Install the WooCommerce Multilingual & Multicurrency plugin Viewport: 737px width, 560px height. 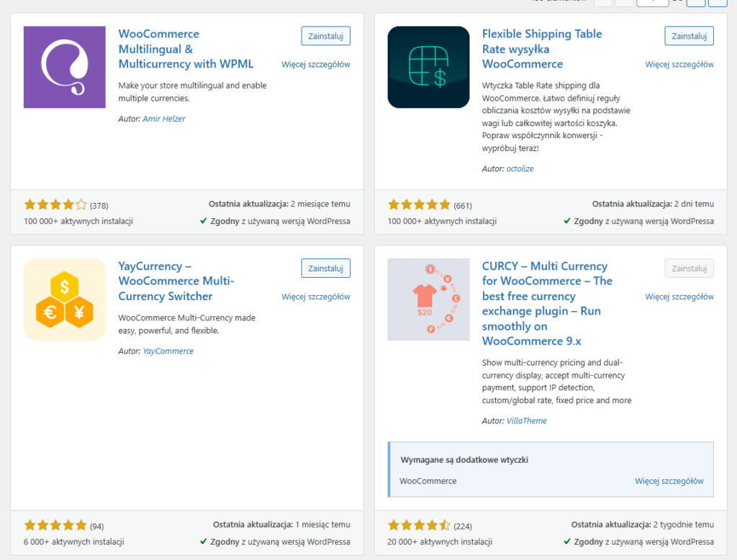[325, 36]
